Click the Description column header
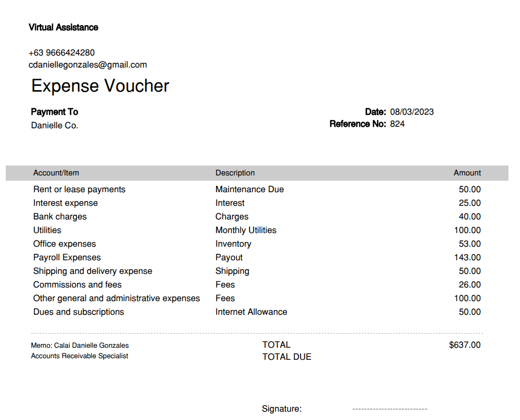Screen dimensions: 520x420 235,173
